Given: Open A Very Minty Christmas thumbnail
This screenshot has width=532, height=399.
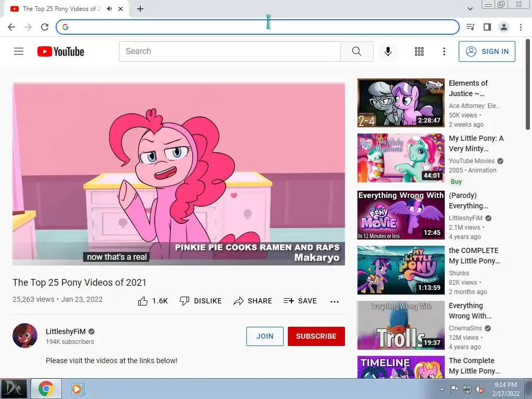Looking at the screenshot, I should click(x=401, y=158).
